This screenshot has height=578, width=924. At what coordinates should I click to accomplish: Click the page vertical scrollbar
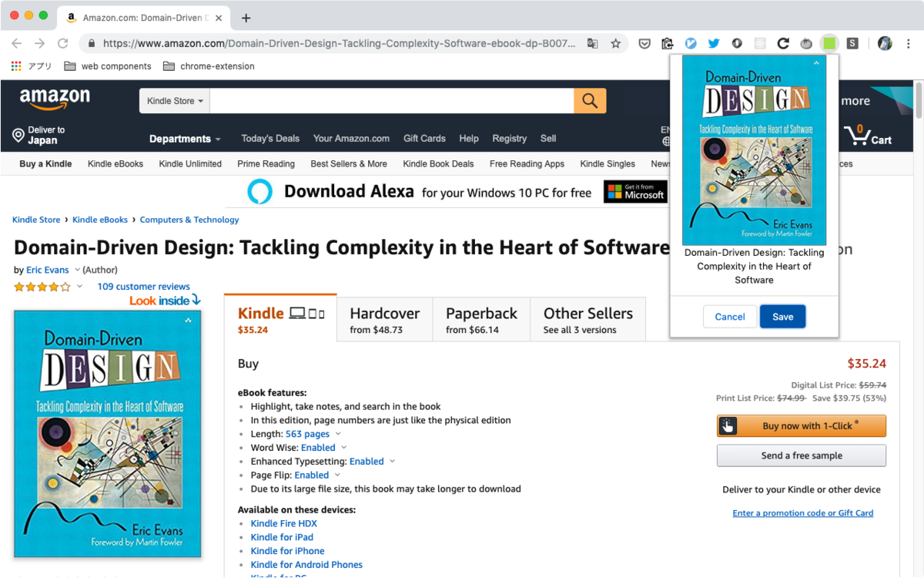(917, 100)
